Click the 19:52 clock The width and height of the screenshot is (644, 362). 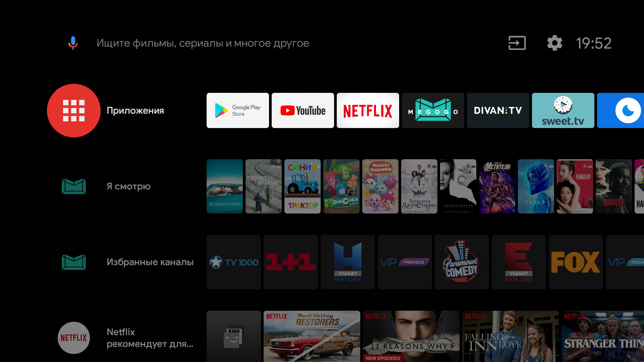(x=594, y=43)
